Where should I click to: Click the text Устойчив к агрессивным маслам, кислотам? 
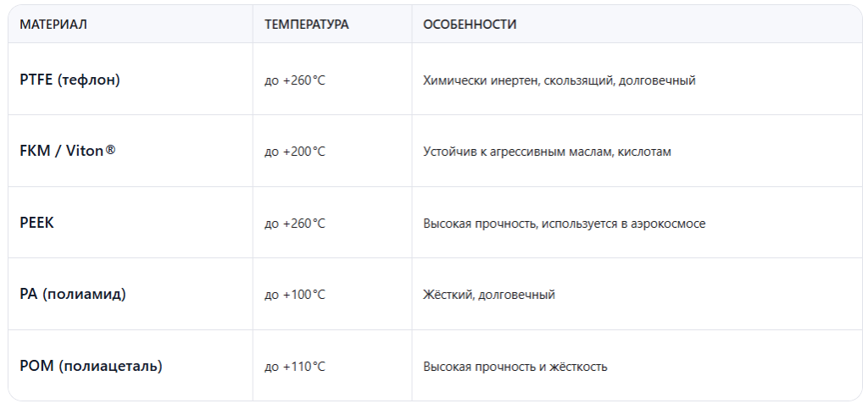(547, 152)
